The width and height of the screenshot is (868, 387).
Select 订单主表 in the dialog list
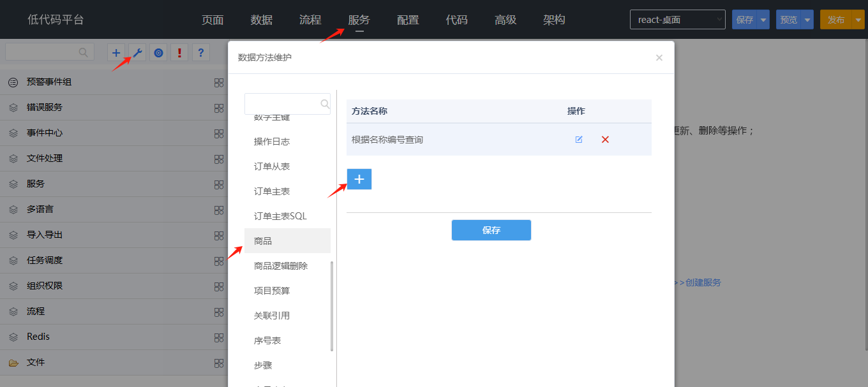[287, 191]
